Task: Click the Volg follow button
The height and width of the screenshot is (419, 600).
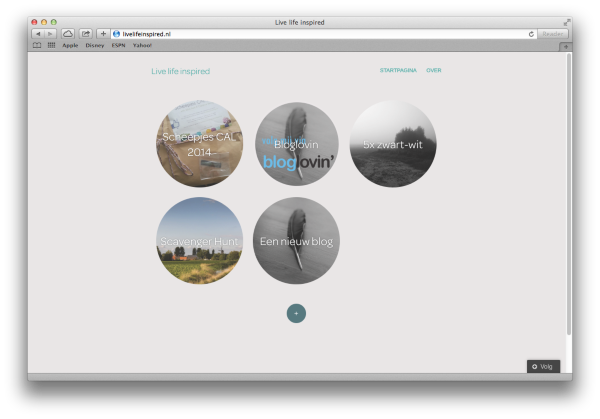Action: point(543,367)
